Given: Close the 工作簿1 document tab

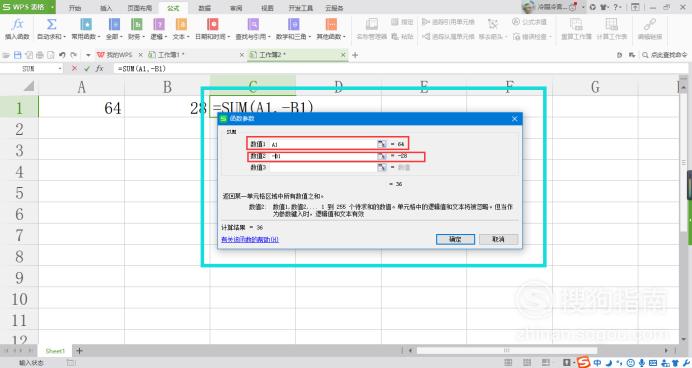Looking at the screenshot, I should pyautogui.click(x=241, y=55).
